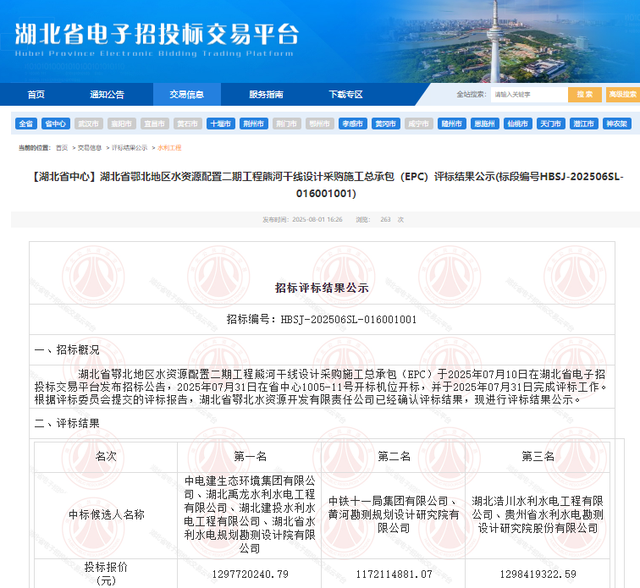Click the bid price 1297720240.79
Image resolution: width=640 pixels, height=588 pixels.
(x=250, y=574)
